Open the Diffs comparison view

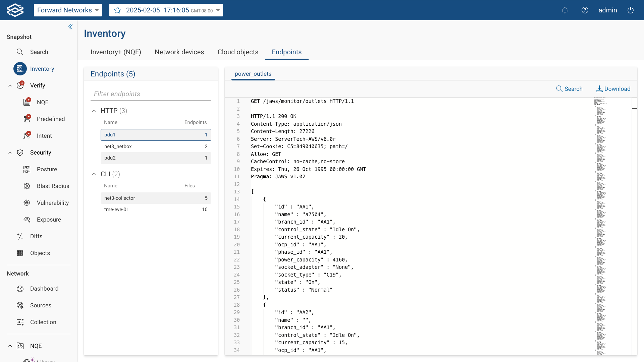point(36,236)
